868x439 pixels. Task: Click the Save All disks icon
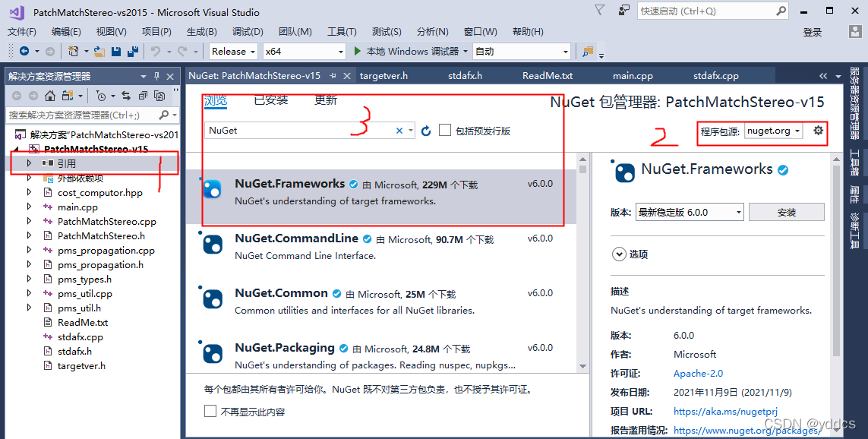[x=133, y=51]
